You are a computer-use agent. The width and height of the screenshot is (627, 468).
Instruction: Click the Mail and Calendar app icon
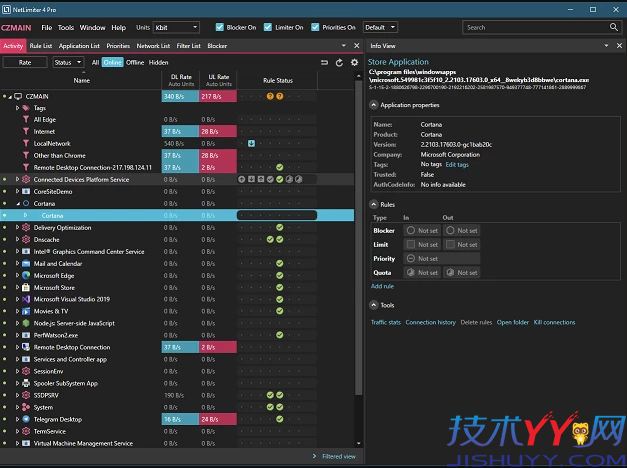pyautogui.click(x=26, y=263)
